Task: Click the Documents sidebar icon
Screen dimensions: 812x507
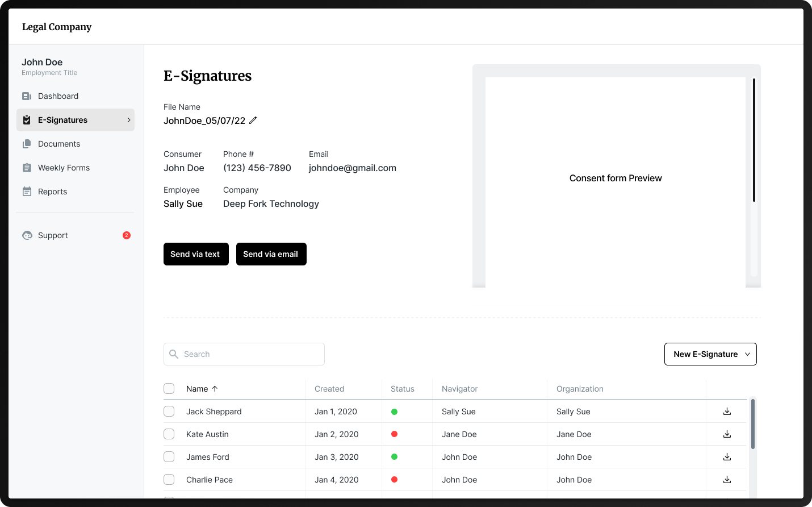Action: [27, 144]
